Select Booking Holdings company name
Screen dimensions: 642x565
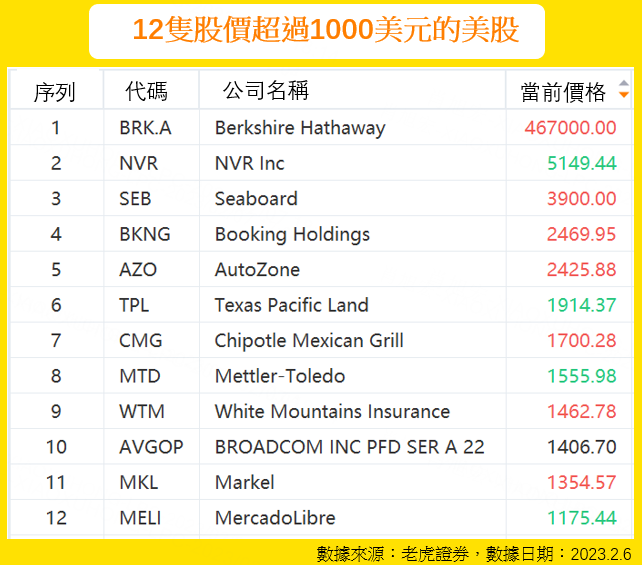click(x=292, y=235)
